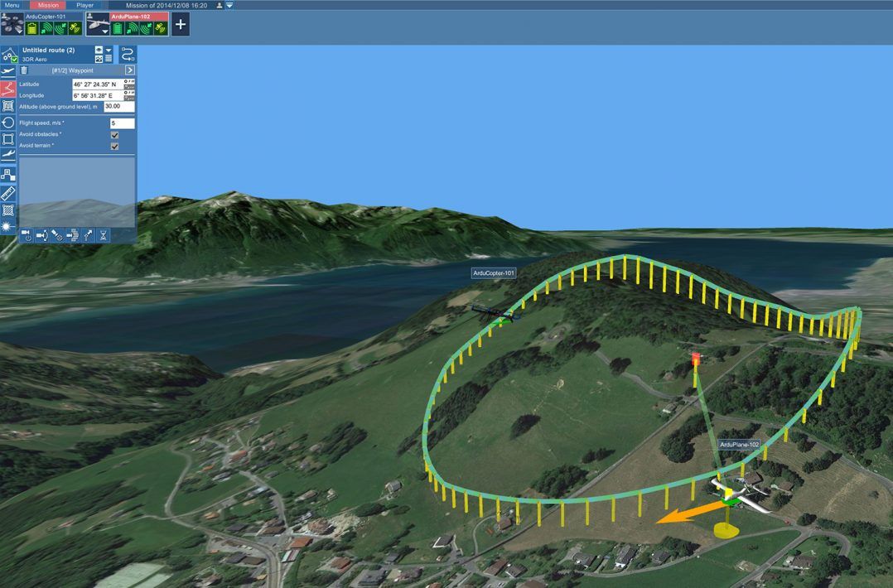Toggle route visibility eye icon

[99, 50]
